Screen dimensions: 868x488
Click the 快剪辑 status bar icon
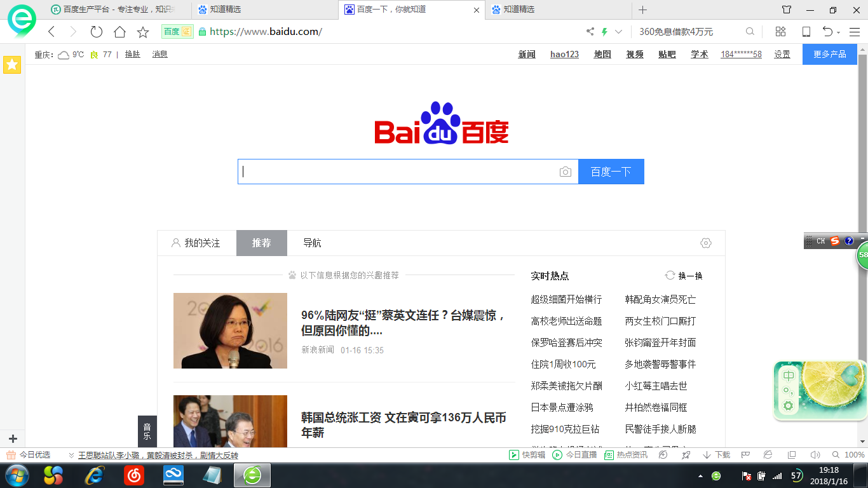[x=527, y=455]
